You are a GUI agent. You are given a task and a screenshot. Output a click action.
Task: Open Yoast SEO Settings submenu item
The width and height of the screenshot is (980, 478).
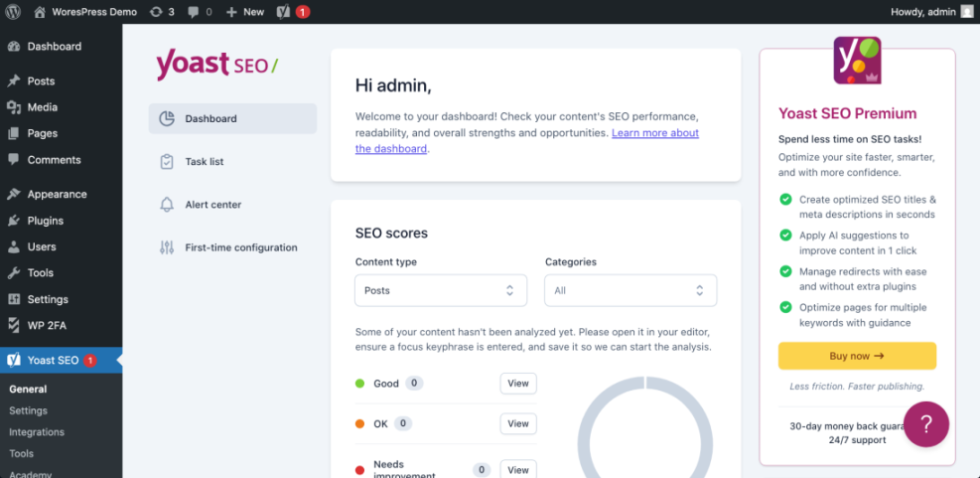click(x=28, y=410)
